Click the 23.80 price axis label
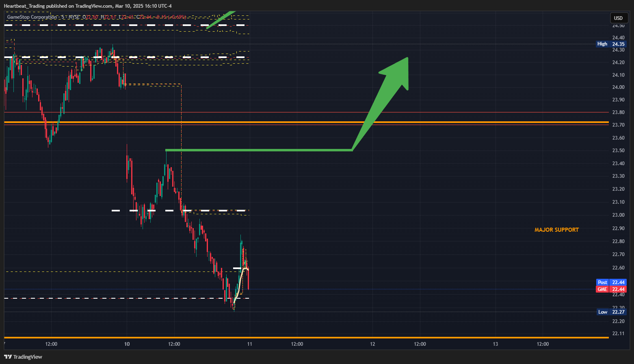Viewport: 634px width, 364px height. coord(618,112)
